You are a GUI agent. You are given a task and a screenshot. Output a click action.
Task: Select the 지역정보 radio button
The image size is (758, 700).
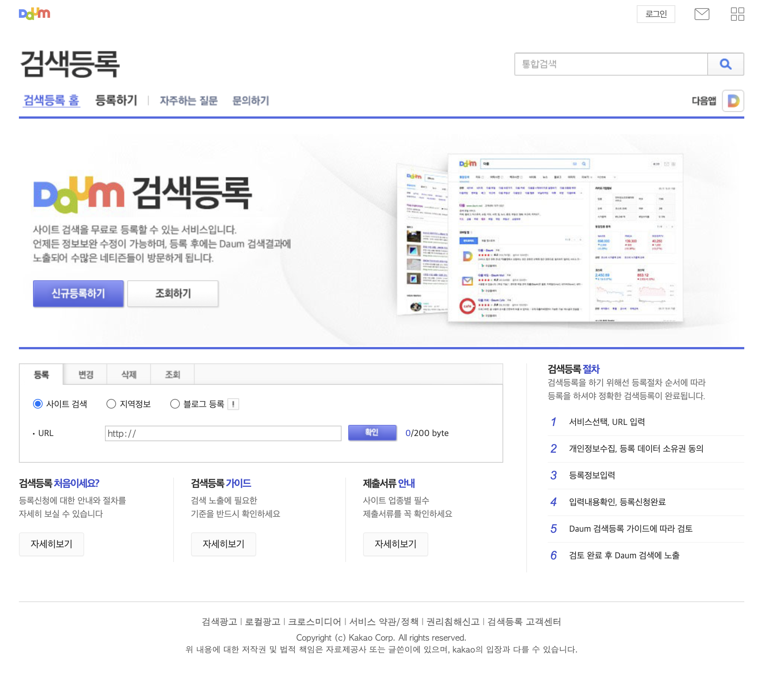[111, 404]
